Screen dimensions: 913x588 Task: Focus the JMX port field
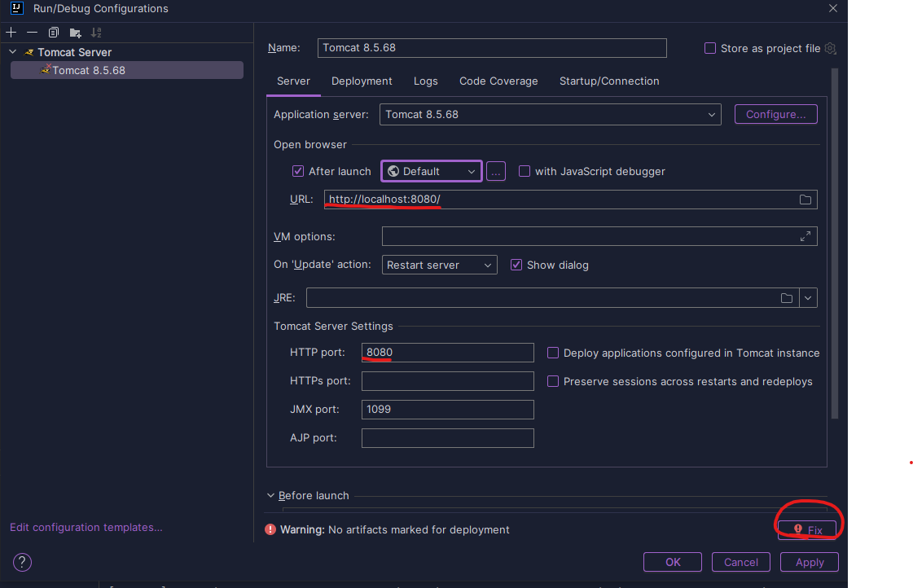point(448,410)
